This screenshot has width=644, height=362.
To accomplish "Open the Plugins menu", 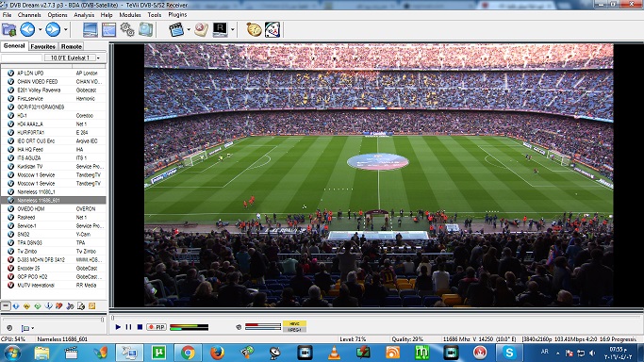I will coord(177,15).
